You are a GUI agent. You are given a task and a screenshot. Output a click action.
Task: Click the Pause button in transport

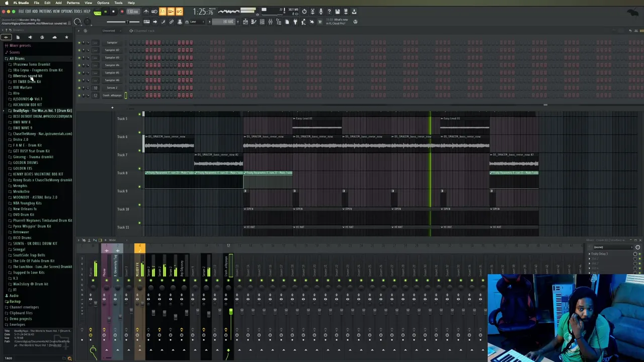(x=106, y=12)
